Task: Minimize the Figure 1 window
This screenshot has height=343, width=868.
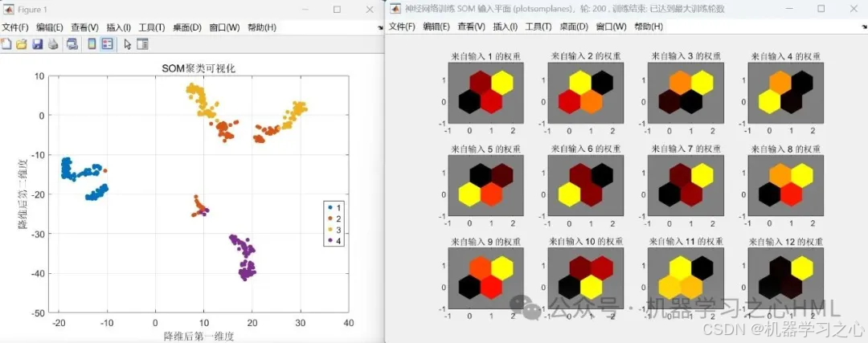Action: click(x=305, y=10)
